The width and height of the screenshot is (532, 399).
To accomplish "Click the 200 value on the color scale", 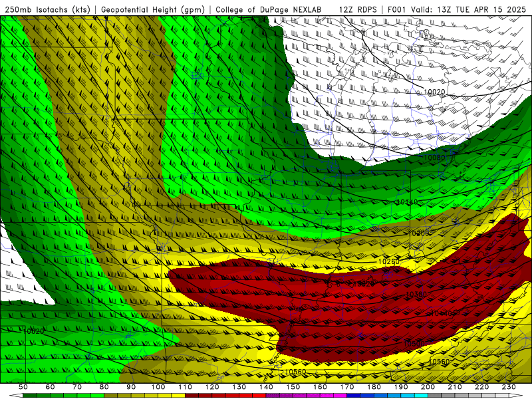I will [x=428, y=387].
